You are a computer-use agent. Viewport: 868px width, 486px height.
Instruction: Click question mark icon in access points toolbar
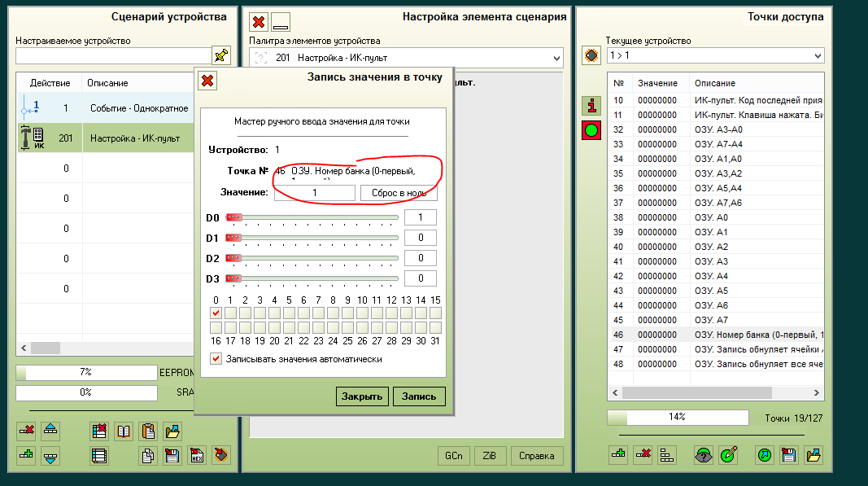pyautogui.click(x=703, y=456)
